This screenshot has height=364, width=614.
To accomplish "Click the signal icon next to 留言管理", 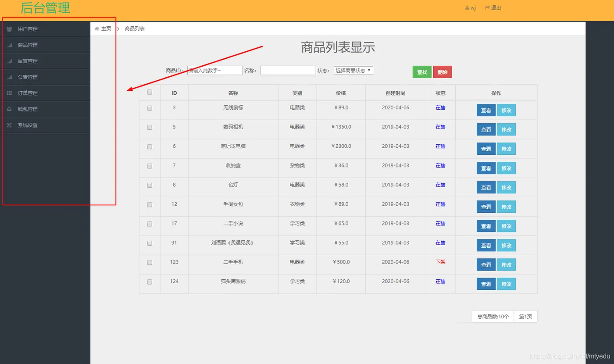I will 9,61.
